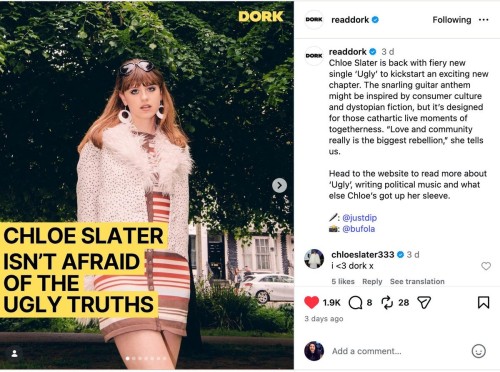Like chloeslater333's comment heart

[486, 266]
